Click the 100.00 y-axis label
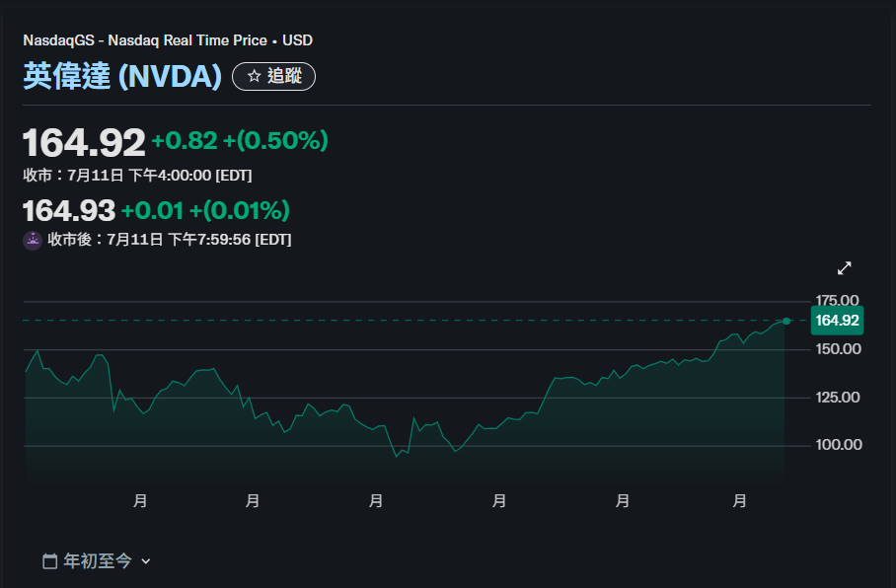The height and width of the screenshot is (588, 896). point(839,445)
